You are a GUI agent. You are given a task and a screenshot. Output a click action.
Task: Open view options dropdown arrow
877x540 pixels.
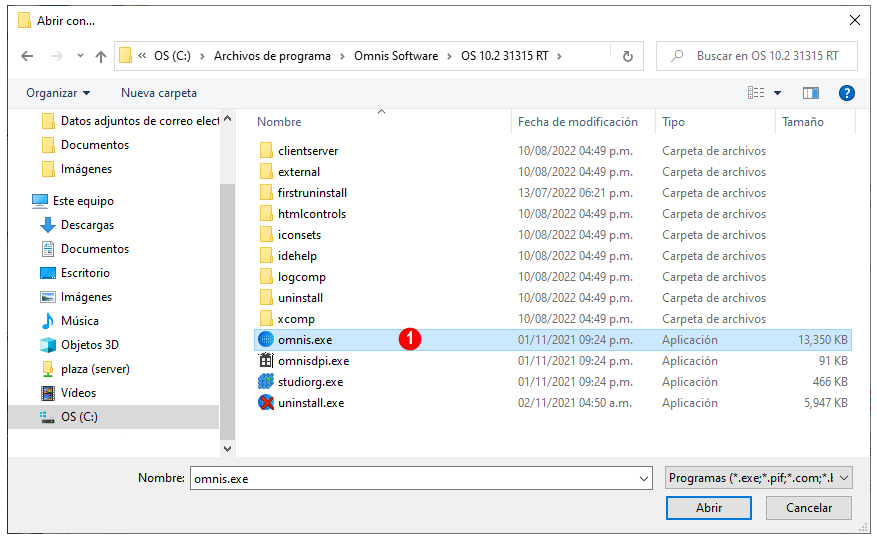[777, 93]
